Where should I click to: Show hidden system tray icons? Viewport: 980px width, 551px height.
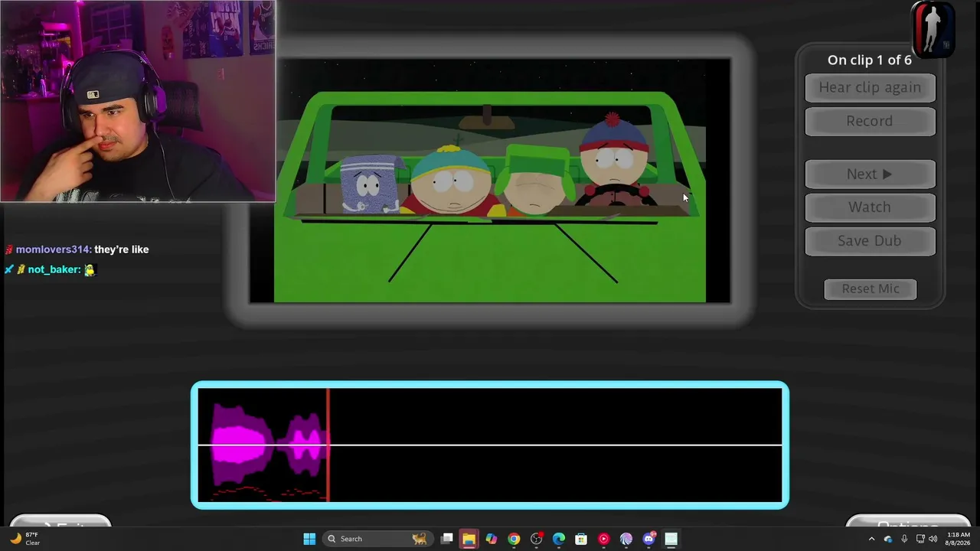click(871, 539)
